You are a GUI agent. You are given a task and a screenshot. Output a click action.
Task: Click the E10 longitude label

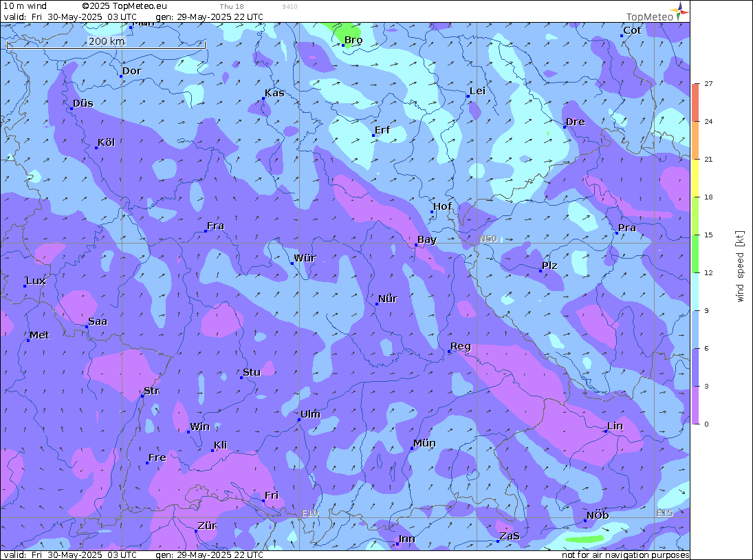tap(310, 513)
